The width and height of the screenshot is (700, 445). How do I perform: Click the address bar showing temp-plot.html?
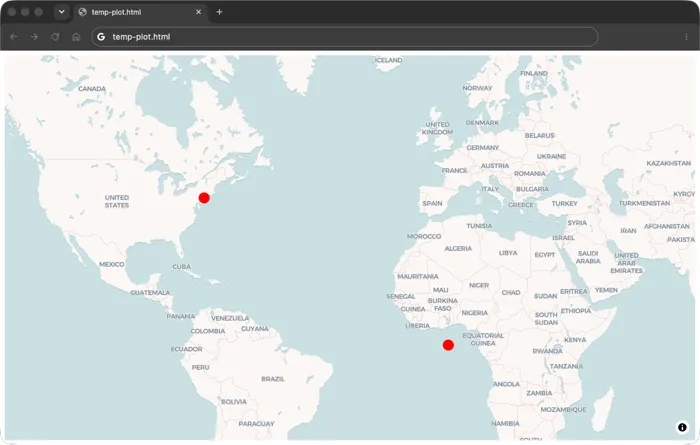click(x=345, y=37)
